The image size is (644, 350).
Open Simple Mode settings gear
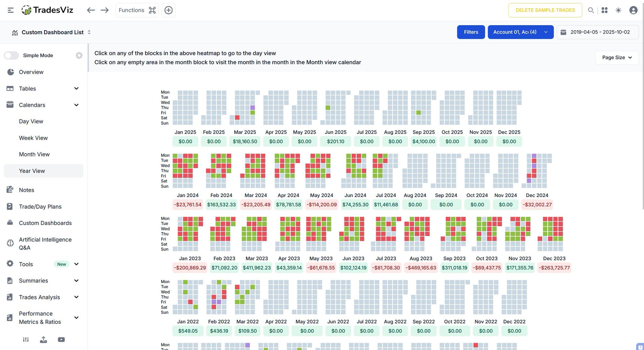point(79,56)
